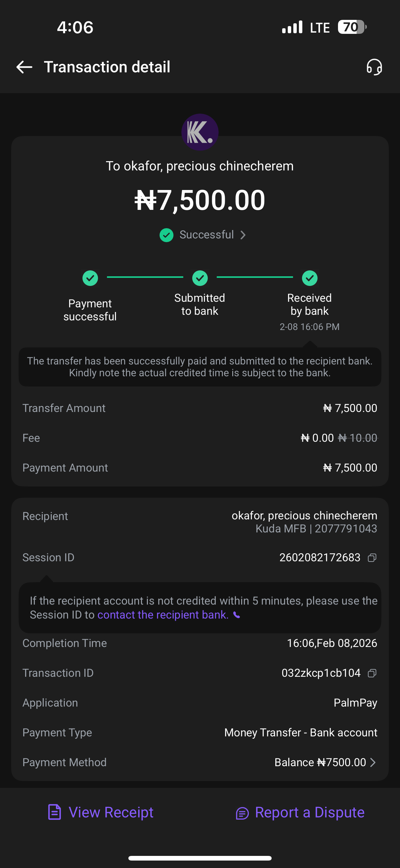This screenshot has width=400, height=868.
Task: Tap Report a Dispute
Action: tap(300, 812)
